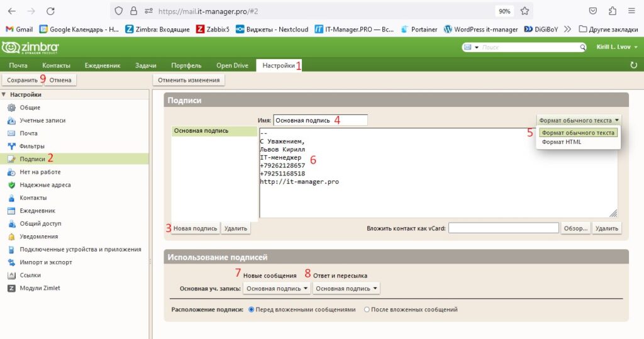Image resolution: width=644 pixels, height=339 pixels.
Task: Open WordPress it-manager bookmark
Action: click(x=481, y=29)
